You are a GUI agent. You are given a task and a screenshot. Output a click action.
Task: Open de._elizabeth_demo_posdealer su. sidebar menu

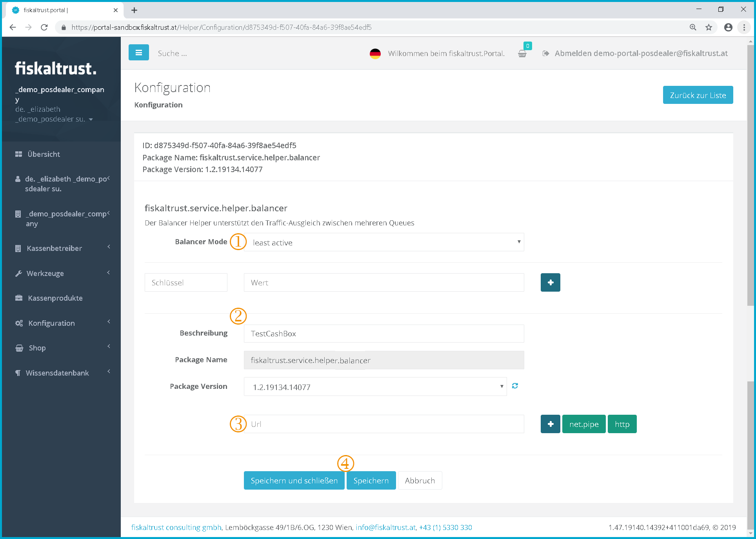66,183
